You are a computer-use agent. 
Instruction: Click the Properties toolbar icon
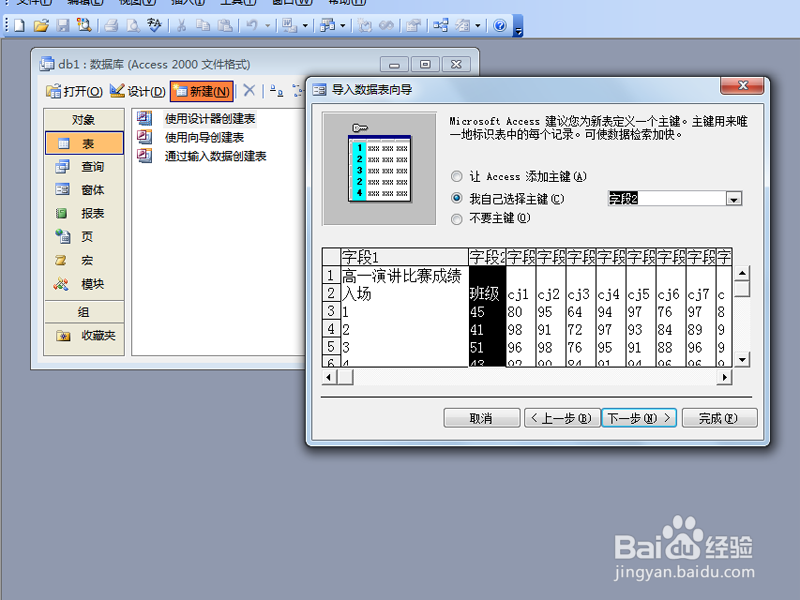[x=413, y=25]
